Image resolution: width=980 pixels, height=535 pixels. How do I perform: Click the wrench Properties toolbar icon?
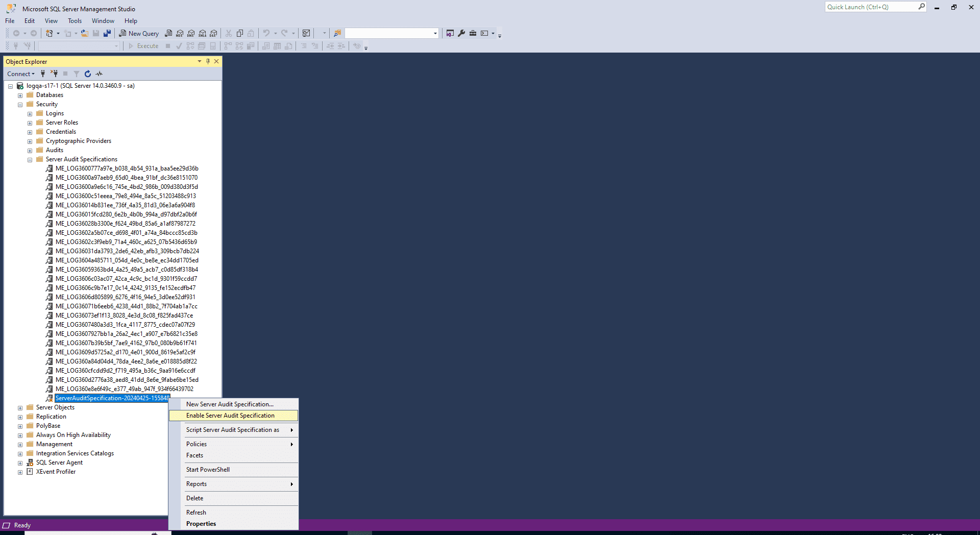[461, 33]
